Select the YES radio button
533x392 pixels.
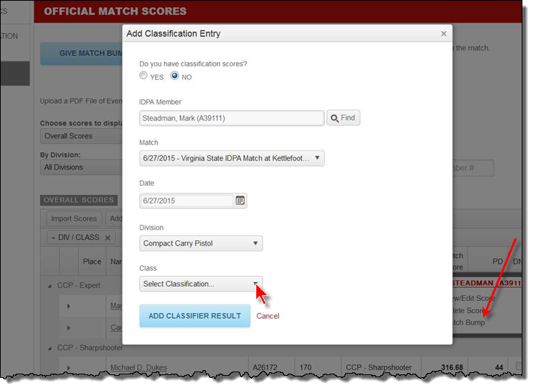coord(143,76)
